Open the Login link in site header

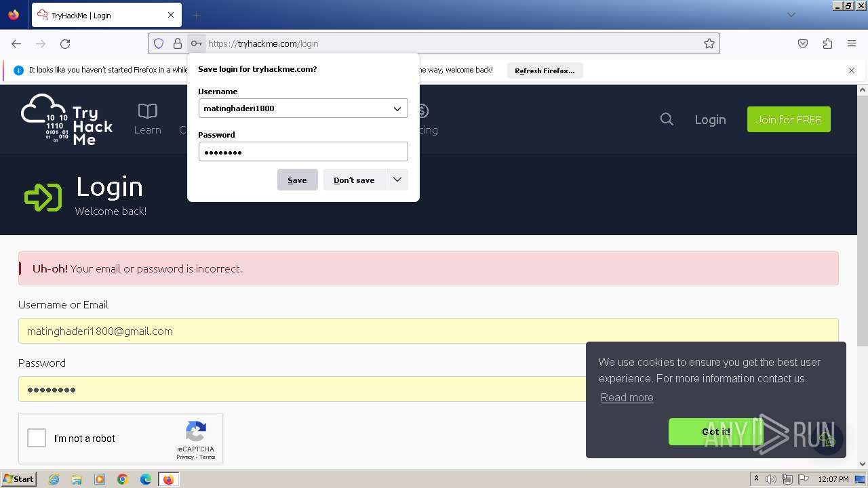point(710,119)
